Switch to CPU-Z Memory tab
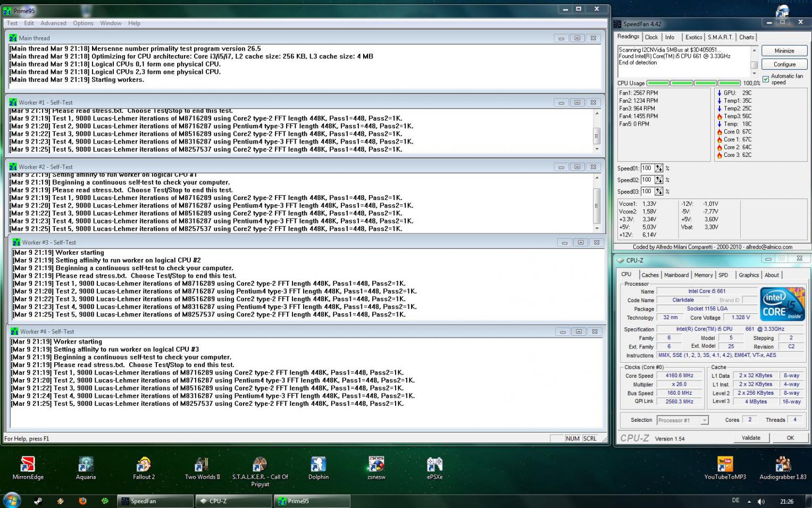The width and height of the screenshot is (812, 508). tap(703, 275)
